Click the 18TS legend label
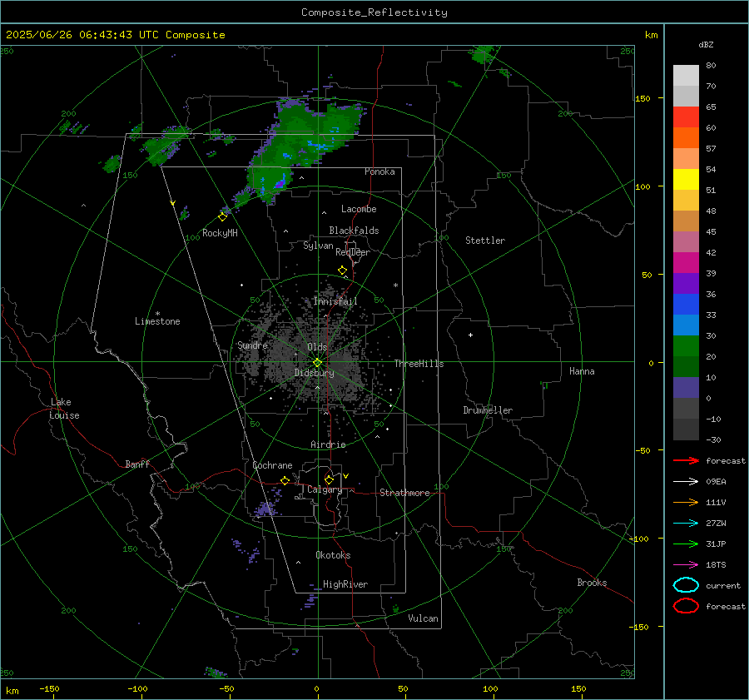 coord(716,565)
